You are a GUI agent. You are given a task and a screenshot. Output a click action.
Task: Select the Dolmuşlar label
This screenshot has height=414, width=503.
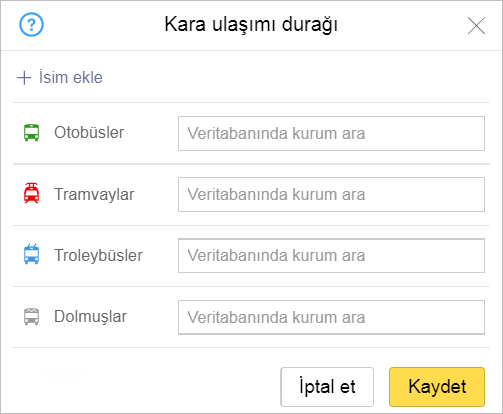90,316
